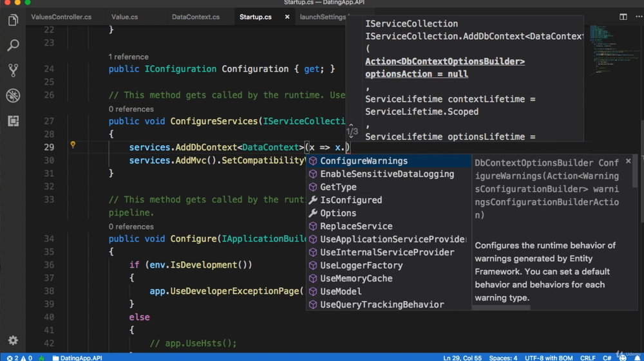This screenshot has width=644, height=361.
Task: Click '0 references' above ConfigureServices
Action: (131, 109)
